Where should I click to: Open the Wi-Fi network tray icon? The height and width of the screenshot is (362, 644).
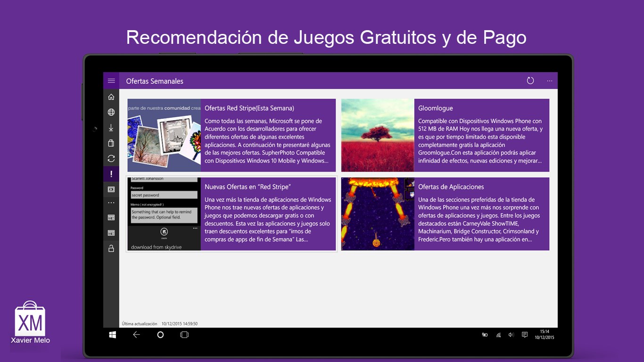[x=498, y=335]
